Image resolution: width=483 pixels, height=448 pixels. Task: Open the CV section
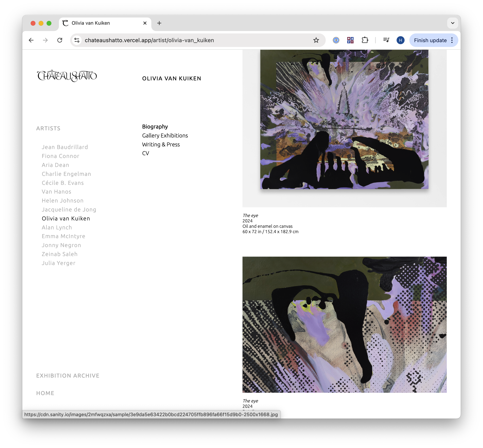coord(146,153)
